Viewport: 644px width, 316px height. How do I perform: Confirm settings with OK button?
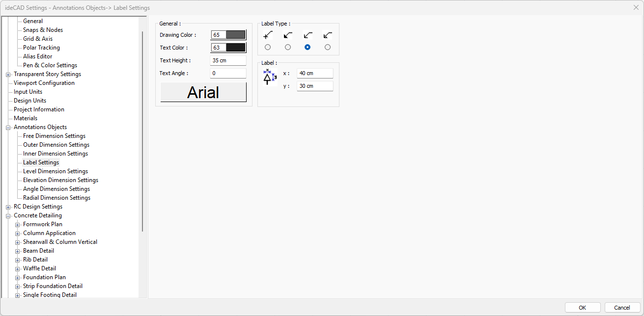(583, 308)
